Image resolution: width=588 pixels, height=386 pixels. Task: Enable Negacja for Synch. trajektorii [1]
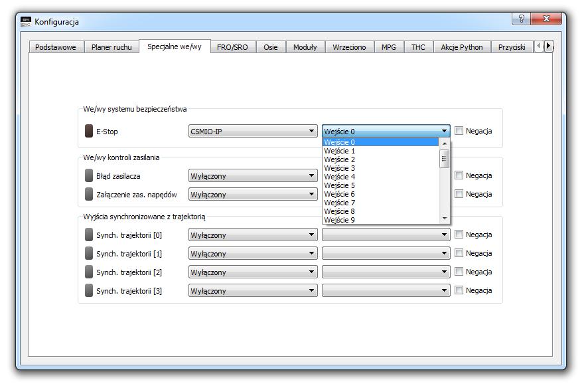(459, 253)
